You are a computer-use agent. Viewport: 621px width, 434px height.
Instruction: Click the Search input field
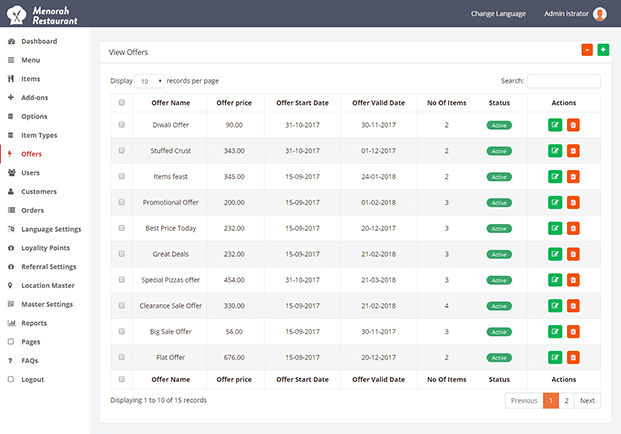tap(564, 81)
